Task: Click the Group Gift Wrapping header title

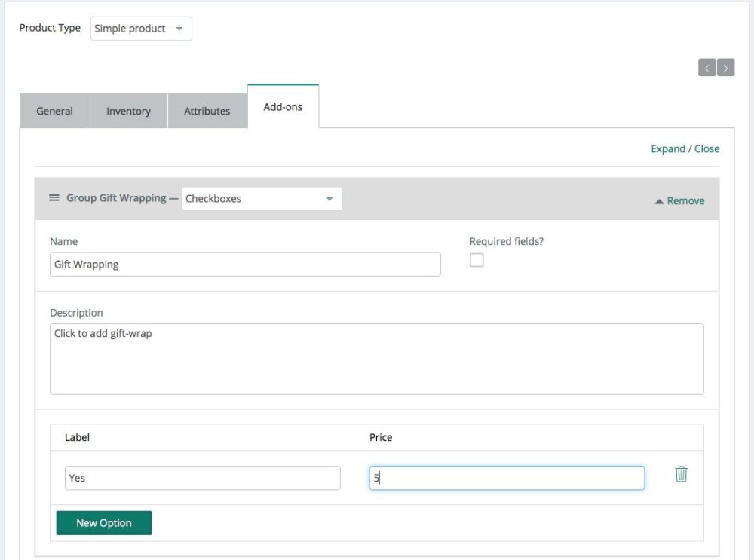Action: pos(116,198)
